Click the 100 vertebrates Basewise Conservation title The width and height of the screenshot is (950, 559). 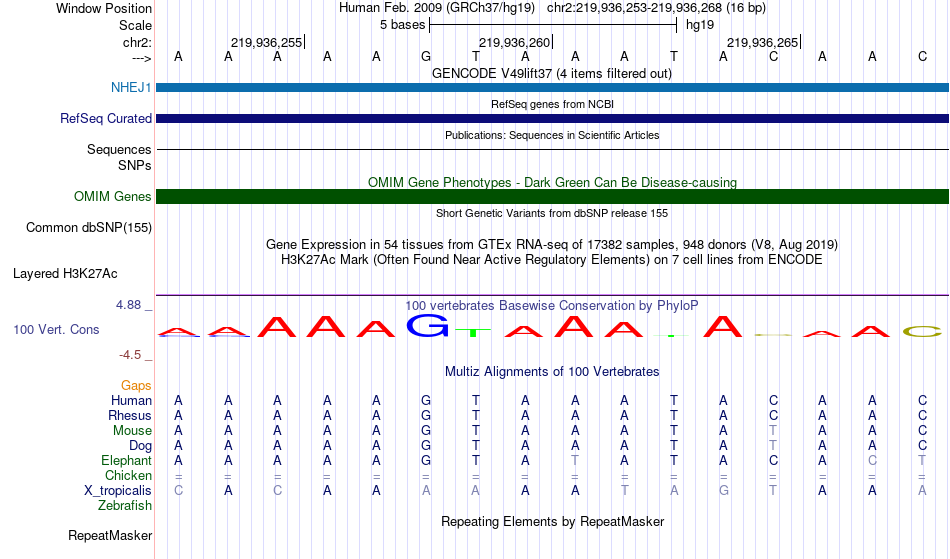point(552,306)
